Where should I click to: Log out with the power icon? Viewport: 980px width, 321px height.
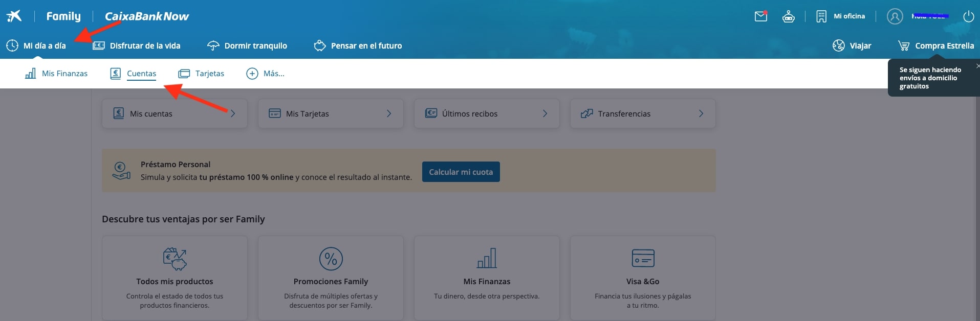(x=969, y=16)
